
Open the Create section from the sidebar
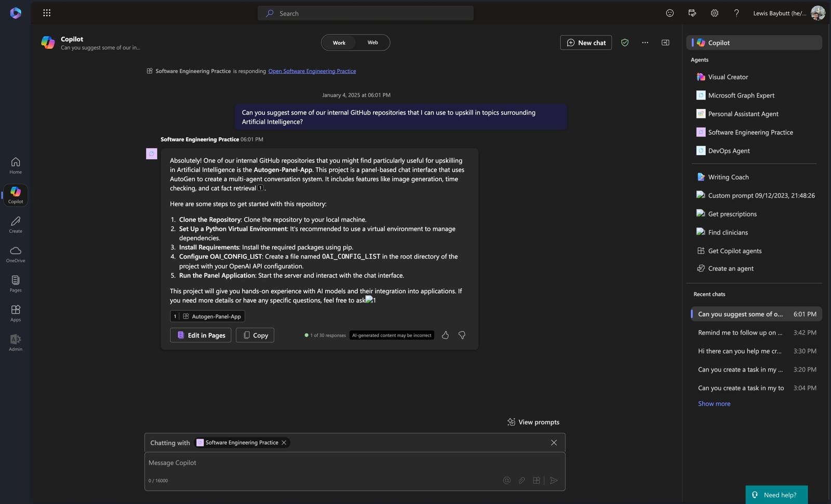[x=15, y=224]
